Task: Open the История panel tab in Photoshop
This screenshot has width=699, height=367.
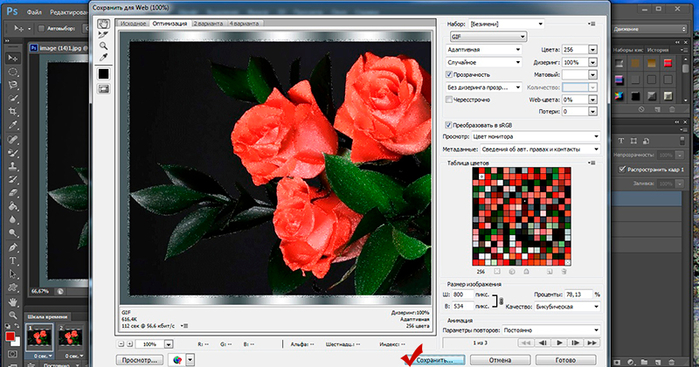Action: tap(658, 50)
